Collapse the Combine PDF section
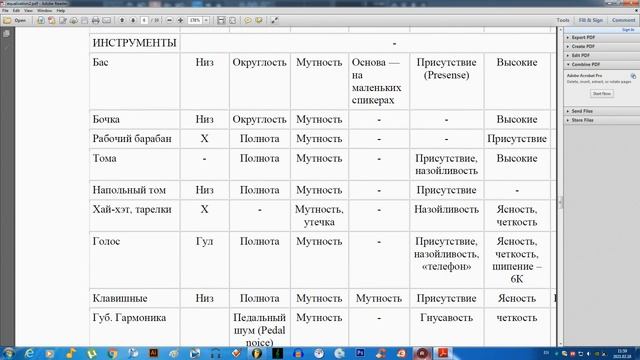Image resolution: width=640 pixels, height=360 pixels. (602, 64)
